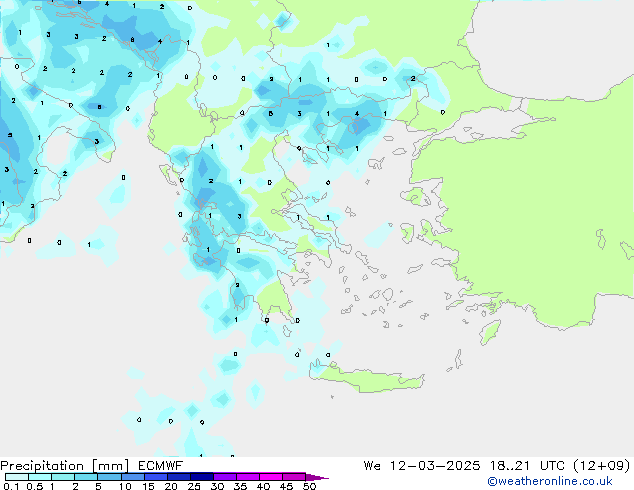Click the 1–2 mm legend color swatch

point(63,477)
